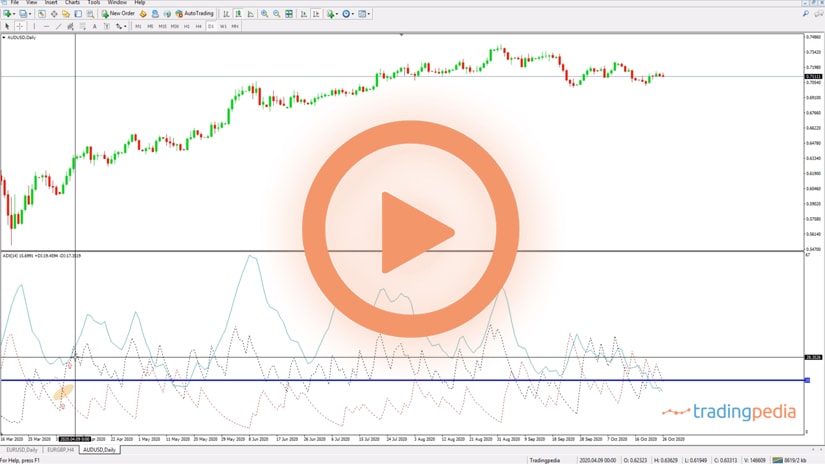The width and height of the screenshot is (825, 464).
Task: Switch to candlestick chart display
Action: (x=238, y=14)
